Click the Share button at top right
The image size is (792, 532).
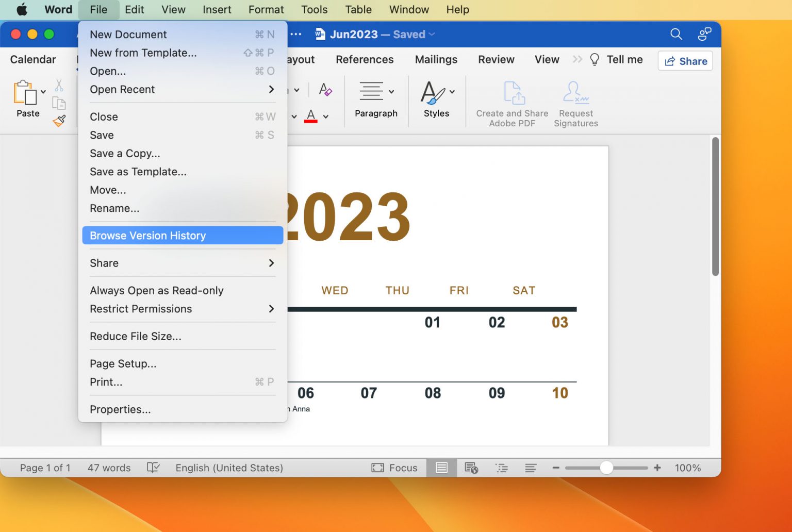685,61
